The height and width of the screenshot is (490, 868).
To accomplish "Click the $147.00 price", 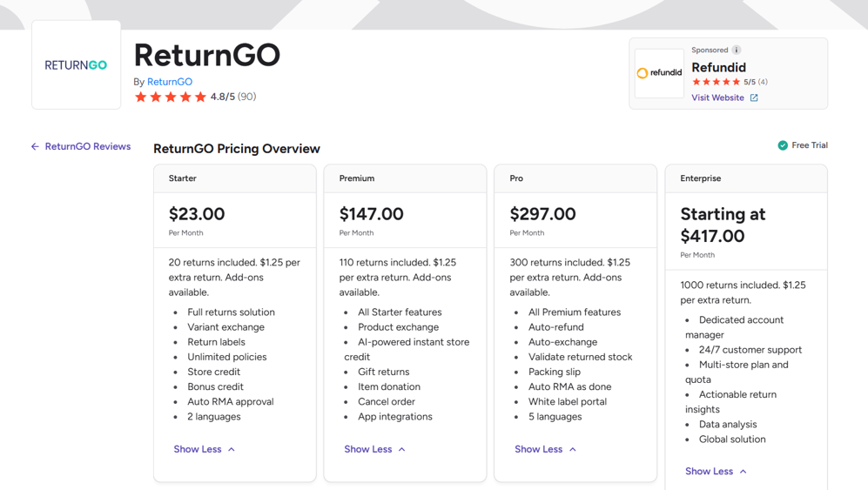I will 372,214.
